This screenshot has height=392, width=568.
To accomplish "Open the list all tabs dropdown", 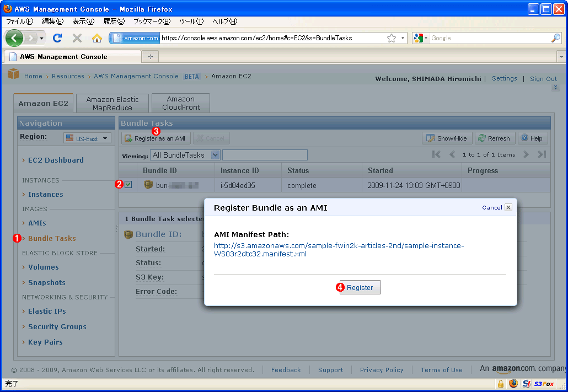I will tap(561, 57).
